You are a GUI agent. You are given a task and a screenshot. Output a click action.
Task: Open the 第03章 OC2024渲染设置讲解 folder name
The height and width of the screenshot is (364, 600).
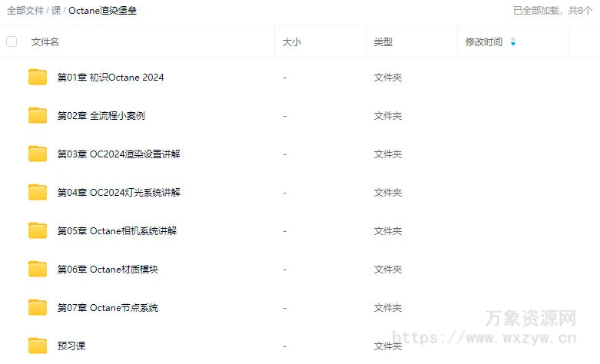[118, 154]
